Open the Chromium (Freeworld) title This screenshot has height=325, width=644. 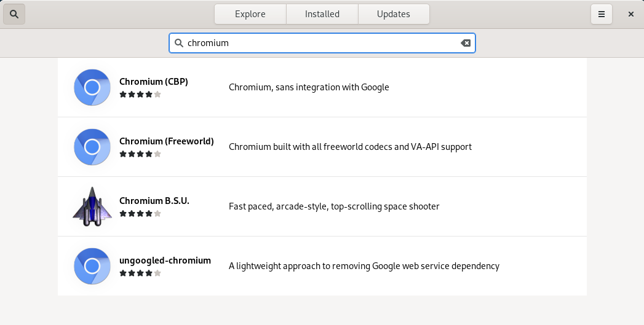click(167, 141)
